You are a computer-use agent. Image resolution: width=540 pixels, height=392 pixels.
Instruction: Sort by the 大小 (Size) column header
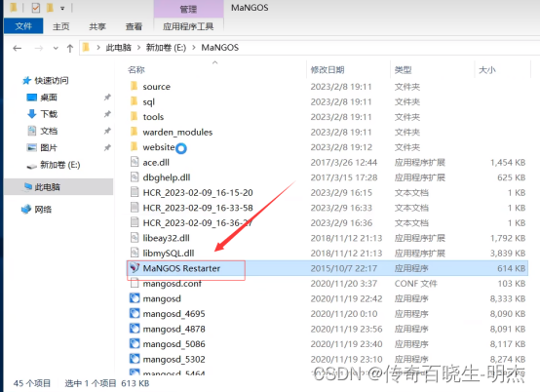pyautogui.click(x=487, y=70)
